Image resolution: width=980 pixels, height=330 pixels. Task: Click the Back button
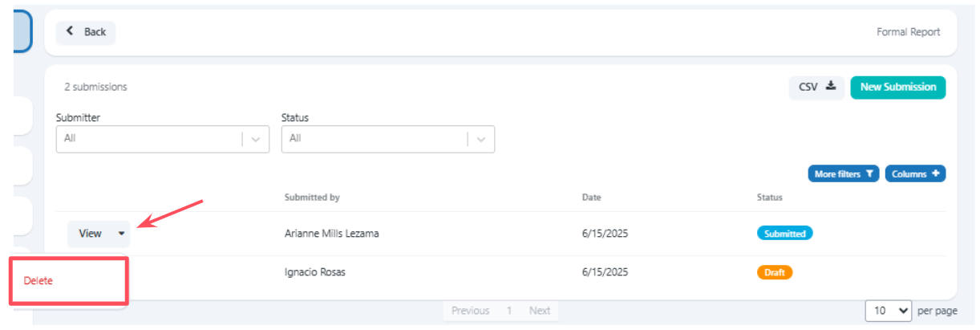click(x=86, y=32)
